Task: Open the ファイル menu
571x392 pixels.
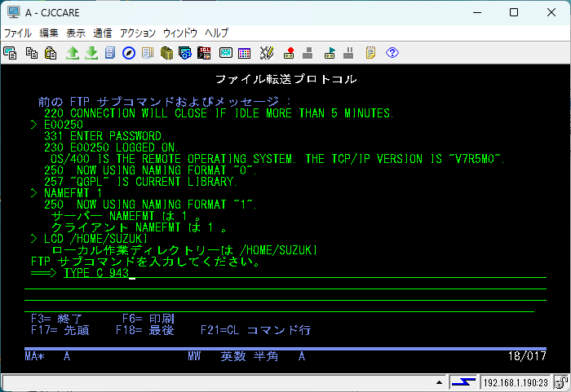Action: click(17, 33)
